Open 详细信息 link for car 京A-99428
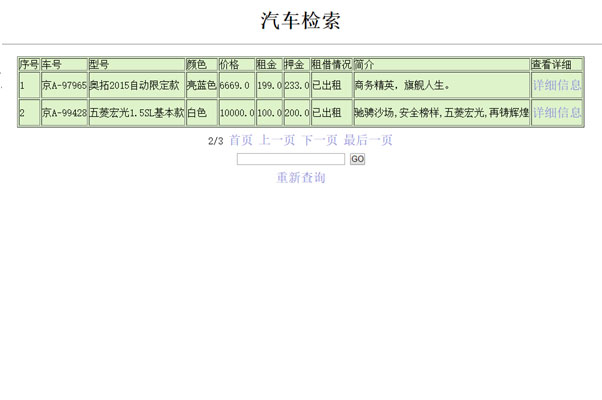The image size is (602, 400). coord(556,113)
